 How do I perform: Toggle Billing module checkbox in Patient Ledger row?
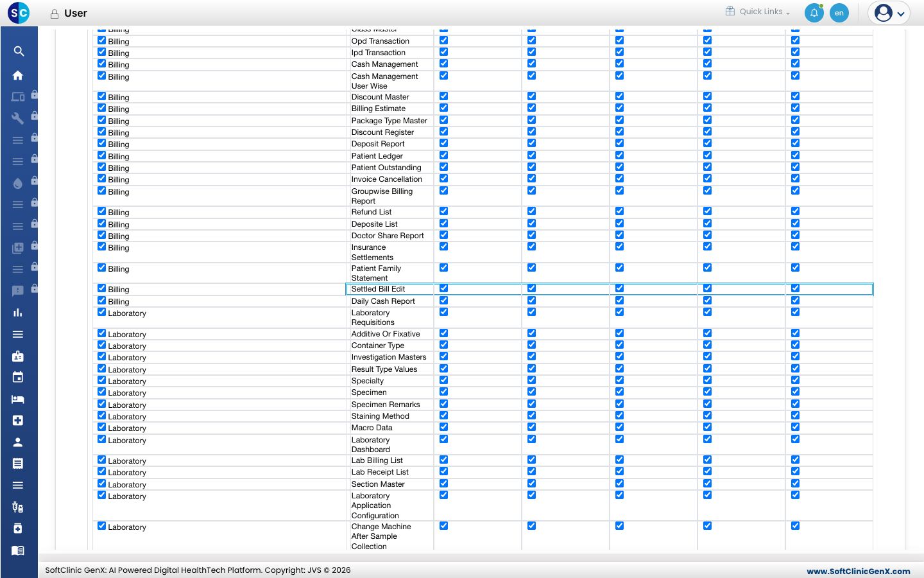click(x=101, y=155)
